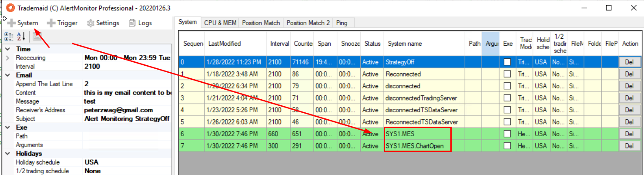The width and height of the screenshot is (644, 175).
Task: Delete the Reconnected system row
Action: [x=629, y=74]
